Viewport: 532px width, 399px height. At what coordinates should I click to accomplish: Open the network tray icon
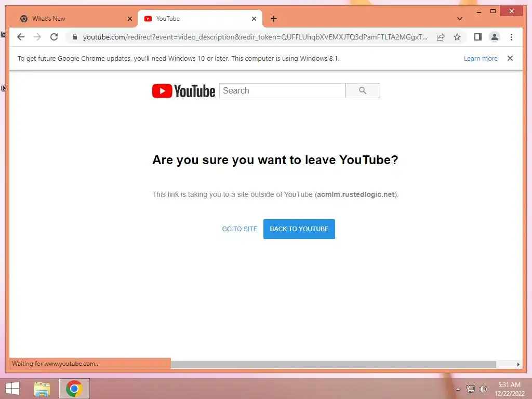(x=470, y=389)
